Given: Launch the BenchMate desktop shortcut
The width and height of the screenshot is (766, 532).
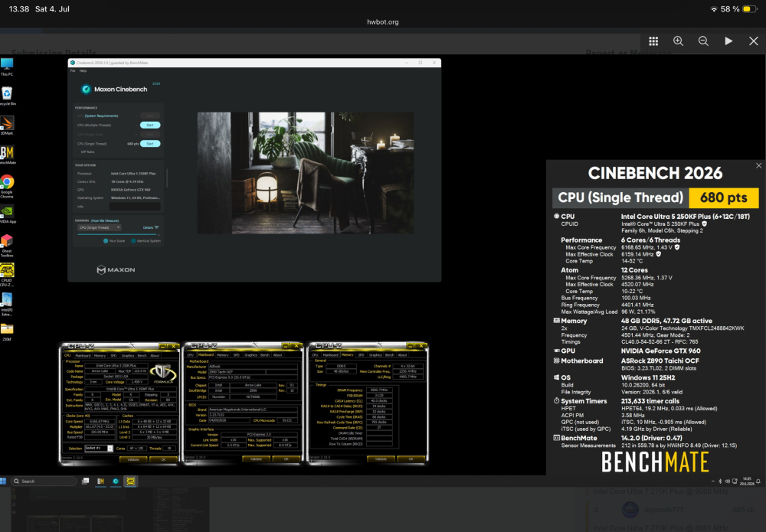Looking at the screenshot, I should 7,155.
